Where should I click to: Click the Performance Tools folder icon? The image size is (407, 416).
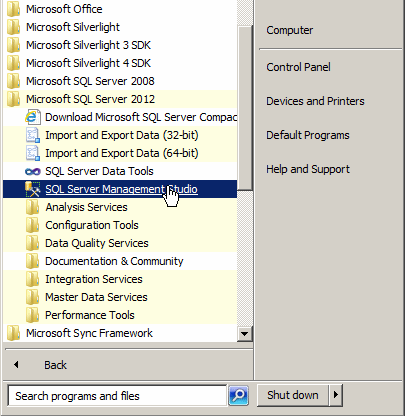pos(33,315)
